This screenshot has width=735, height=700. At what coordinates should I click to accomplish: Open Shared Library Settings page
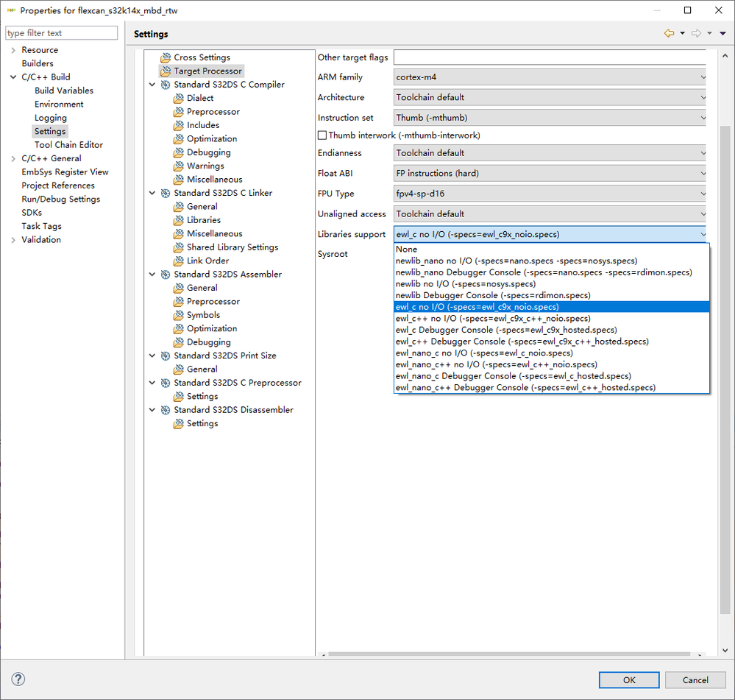click(x=232, y=247)
